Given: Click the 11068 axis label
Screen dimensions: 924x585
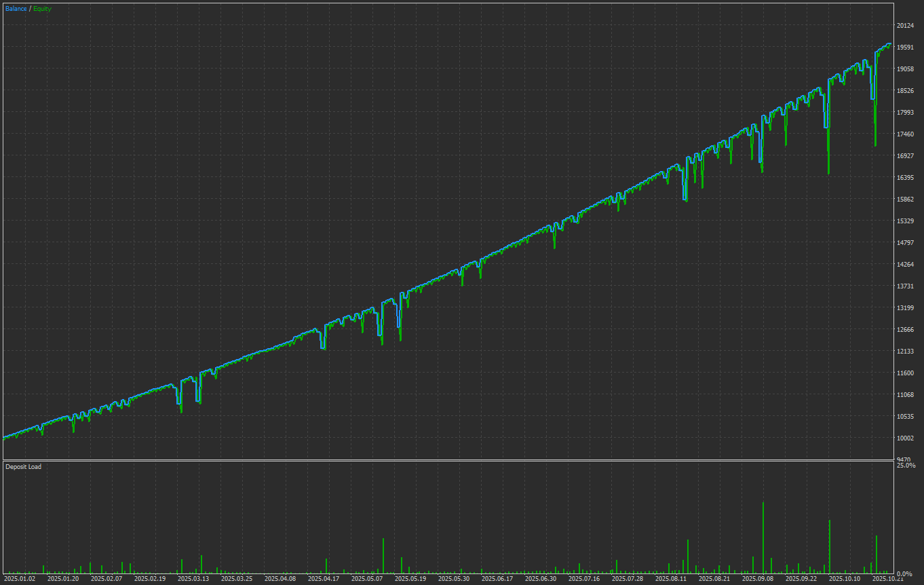Looking at the screenshot, I should [904, 395].
